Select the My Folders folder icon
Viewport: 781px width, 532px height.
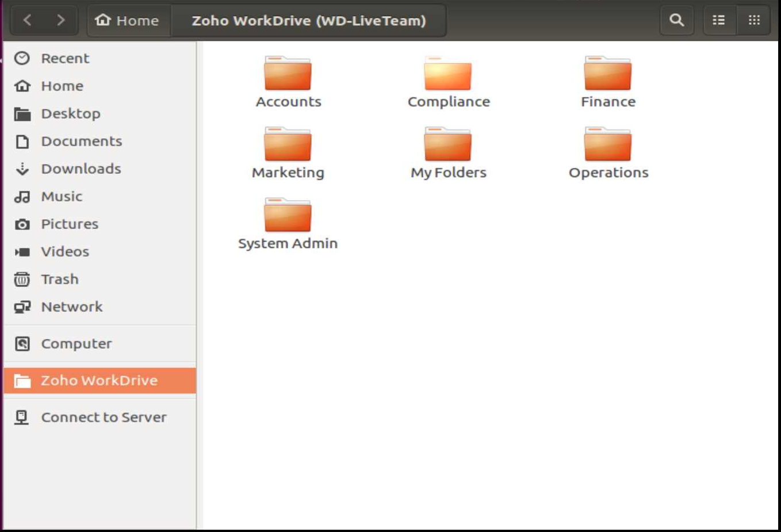coord(448,144)
